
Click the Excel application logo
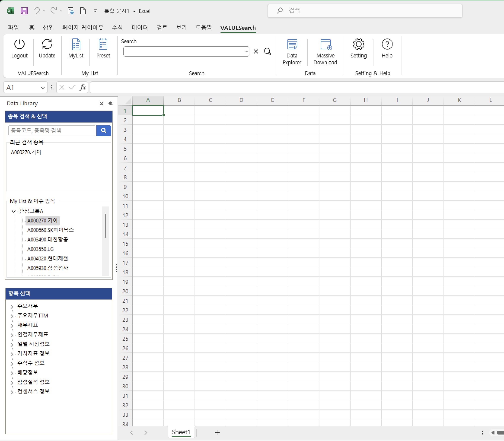click(10, 11)
